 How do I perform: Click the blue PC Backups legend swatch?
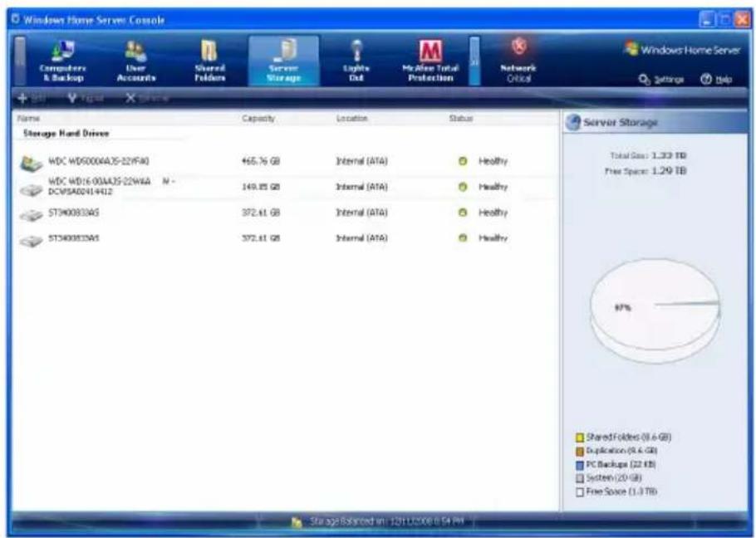(580, 465)
